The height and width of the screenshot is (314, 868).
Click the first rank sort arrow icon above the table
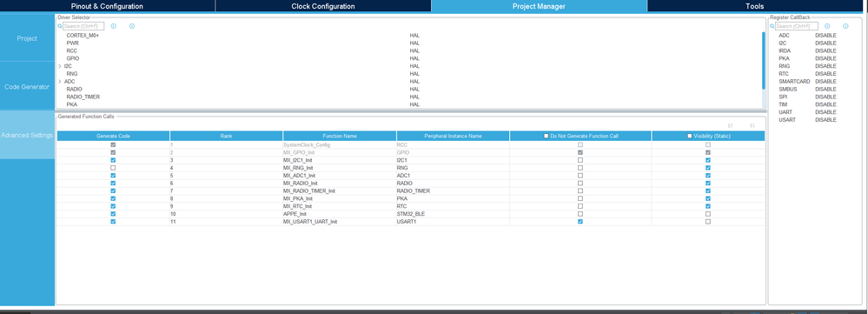pos(730,126)
